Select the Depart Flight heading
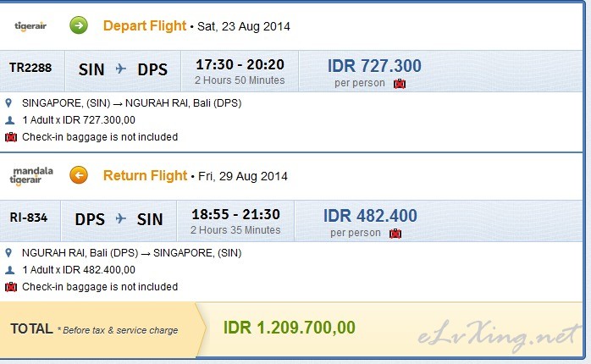 144,25
